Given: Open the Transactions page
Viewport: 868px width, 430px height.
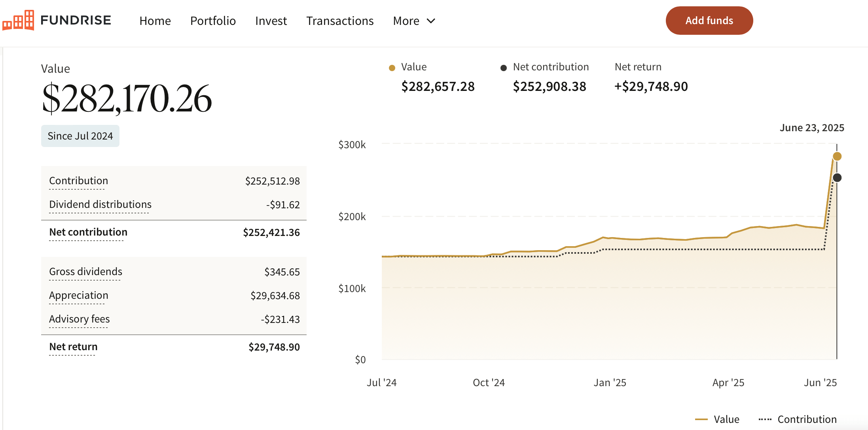Looking at the screenshot, I should coord(339,21).
